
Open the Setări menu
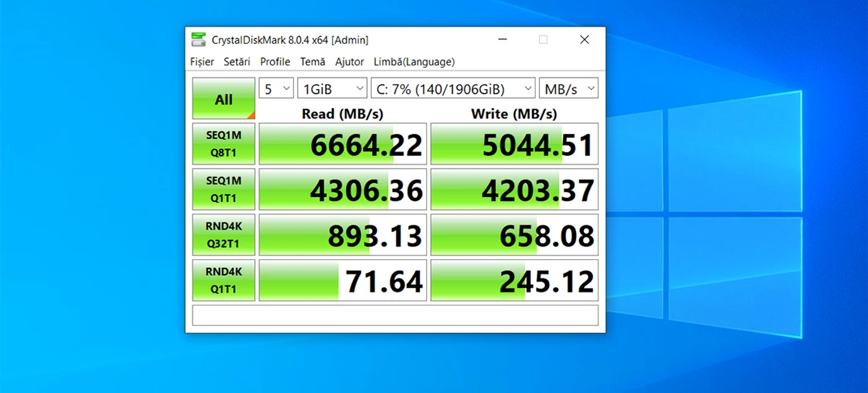pyautogui.click(x=237, y=62)
